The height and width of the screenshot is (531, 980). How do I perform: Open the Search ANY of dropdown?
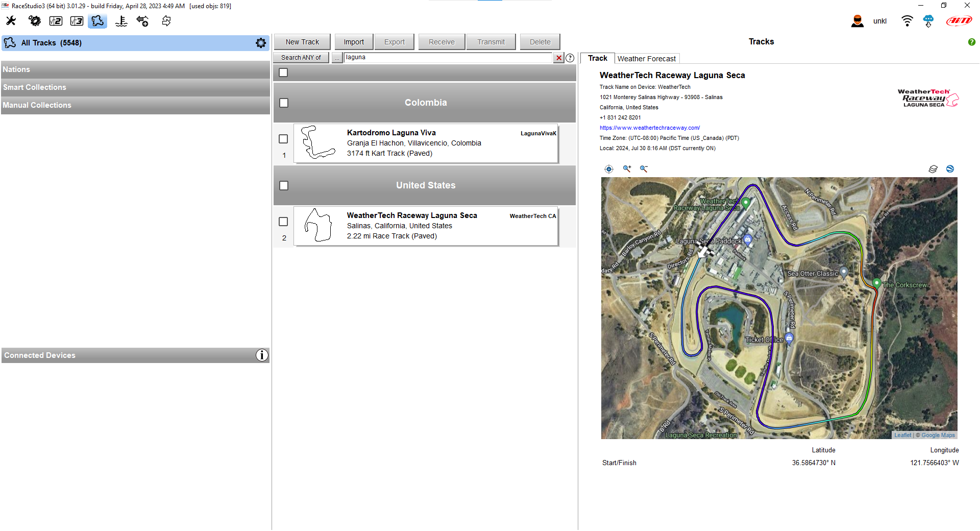(301, 58)
